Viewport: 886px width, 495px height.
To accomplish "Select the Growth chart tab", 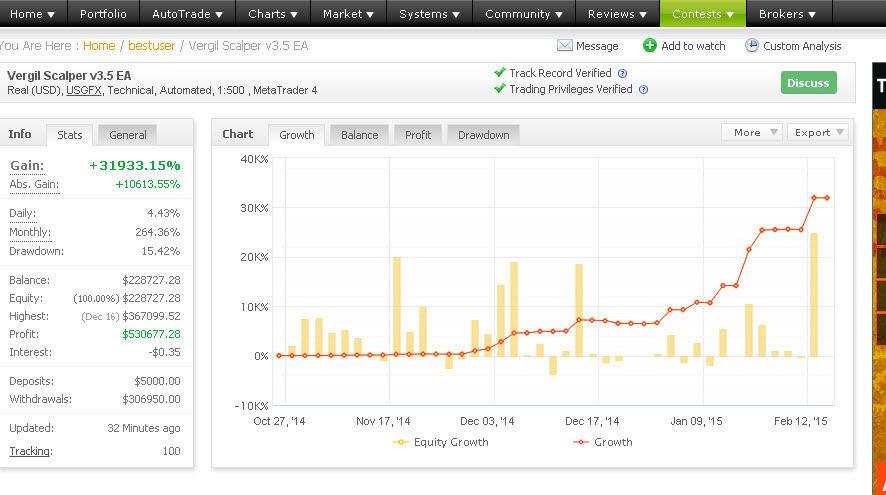I will pos(297,134).
